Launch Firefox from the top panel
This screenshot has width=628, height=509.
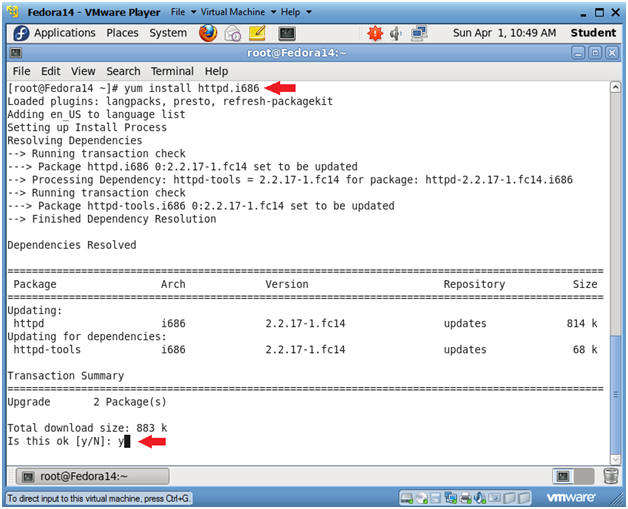pos(208,33)
